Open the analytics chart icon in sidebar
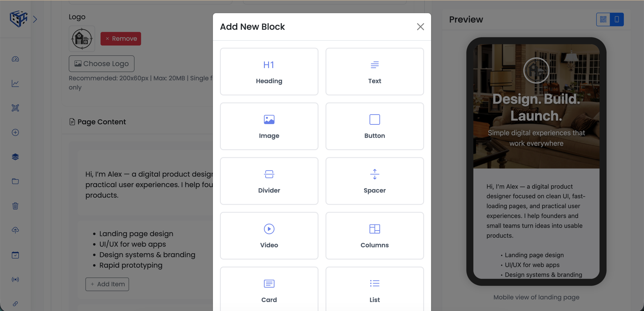This screenshot has width=644, height=311. (15, 83)
